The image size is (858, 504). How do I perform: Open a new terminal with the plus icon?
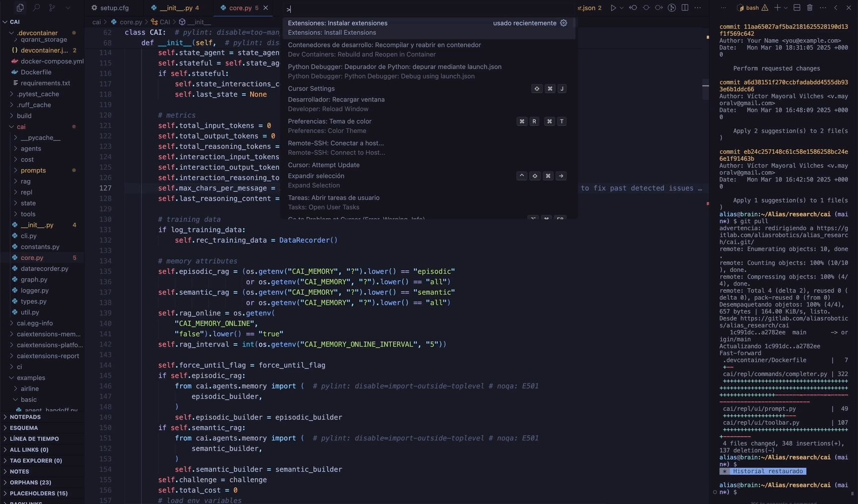(x=777, y=8)
